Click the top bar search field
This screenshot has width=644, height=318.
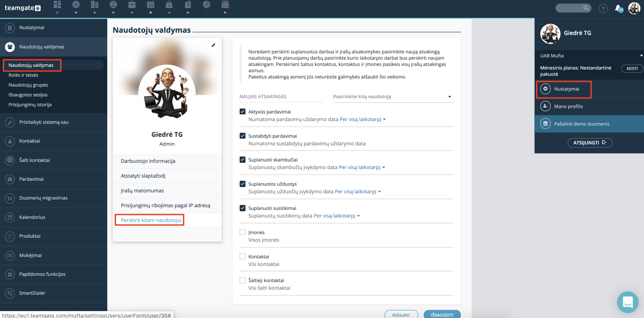point(573,8)
